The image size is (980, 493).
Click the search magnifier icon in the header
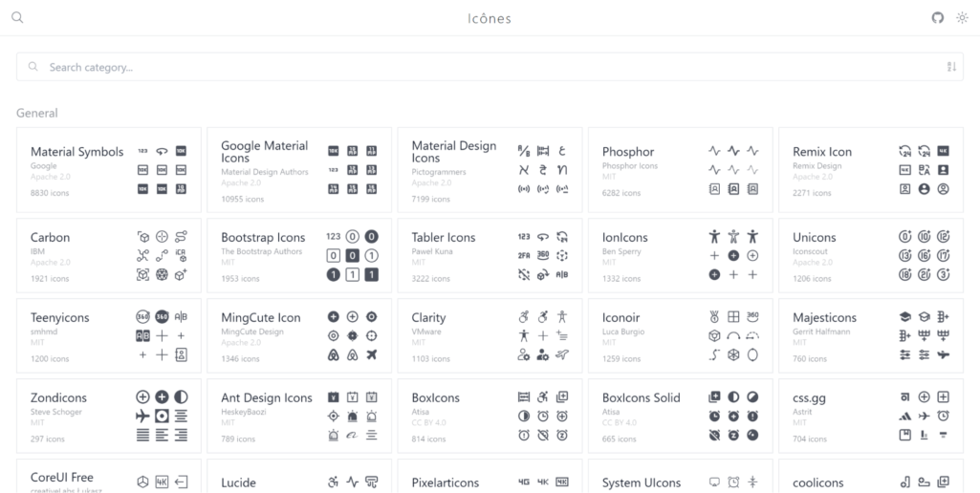point(17,17)
